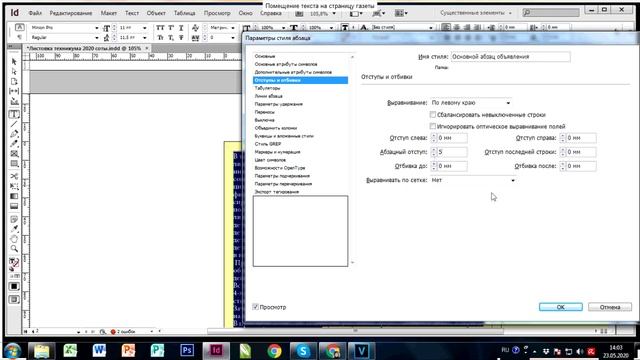Screen dimensions: 640x360
Task: Click the Small Caps icon
Action: 160,38
